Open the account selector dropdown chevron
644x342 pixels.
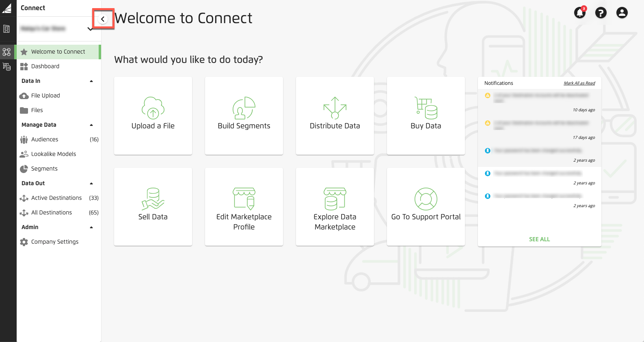coord(90,29)
